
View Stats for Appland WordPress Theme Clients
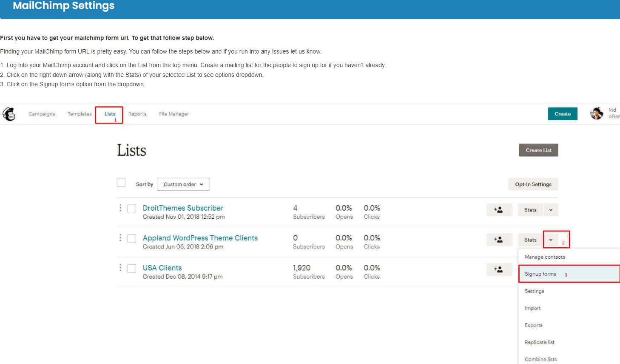tap(530, 240)
